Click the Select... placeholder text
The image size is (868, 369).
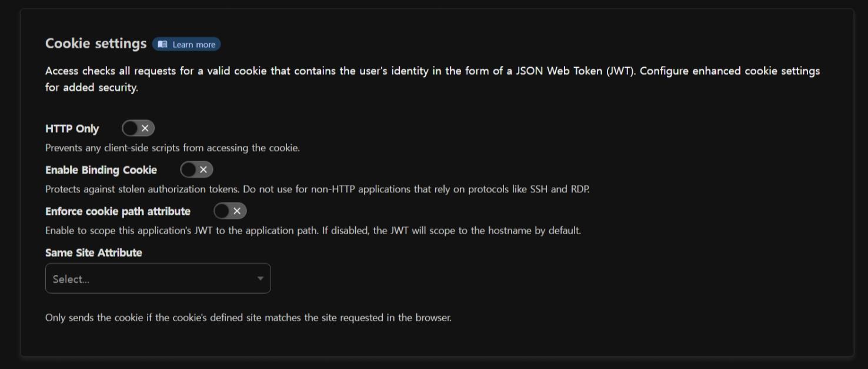[71, 280]
